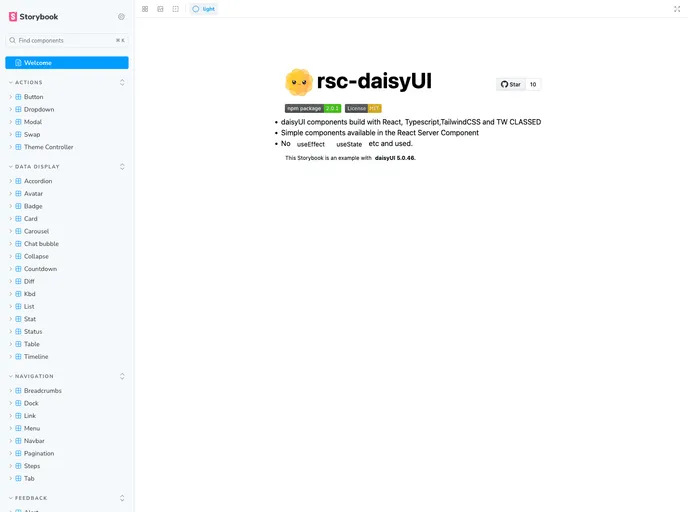Toggle the background change toolbar icon
The image size is (688, 512).
tap(161, 9)
